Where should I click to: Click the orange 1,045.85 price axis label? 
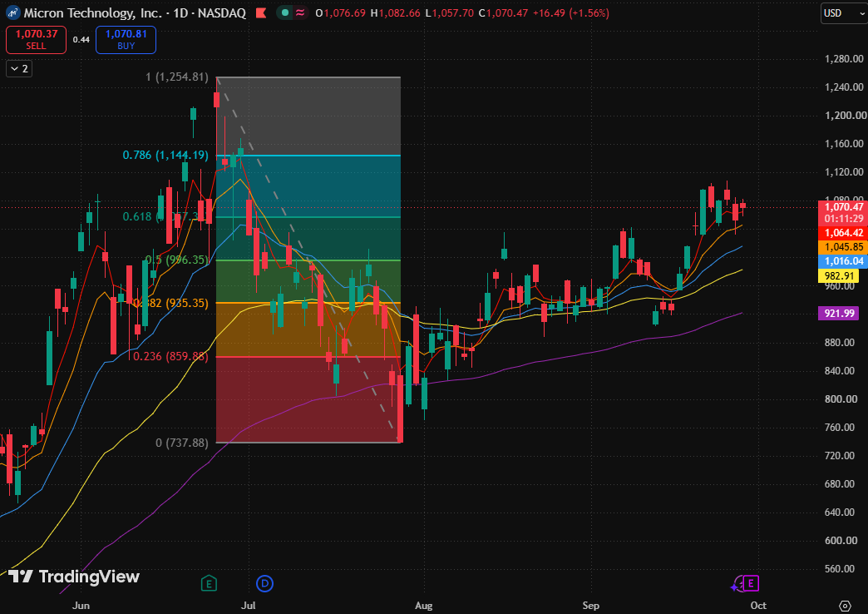(x=843, y=247)
